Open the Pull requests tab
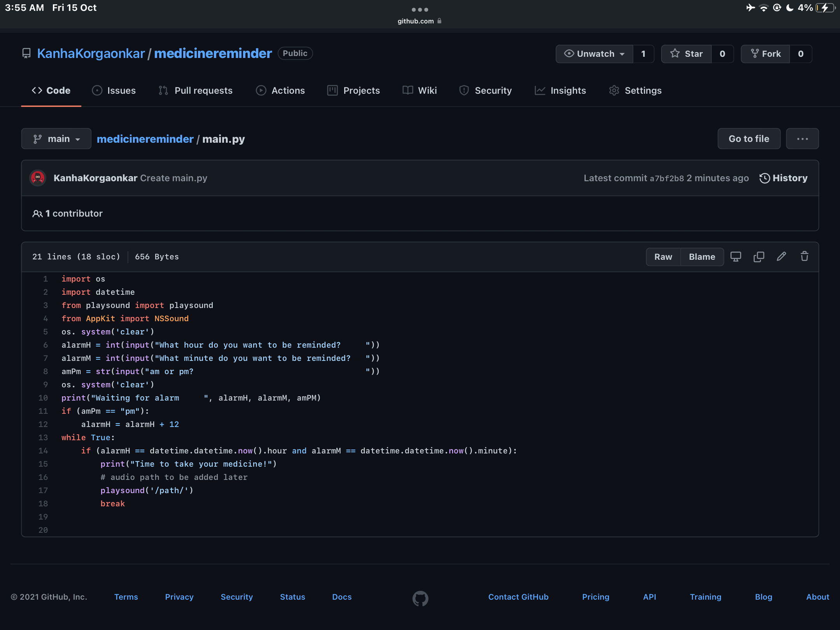Image resolution: width=840 pixels, height=630 pixels. click(x=196, y=91)
